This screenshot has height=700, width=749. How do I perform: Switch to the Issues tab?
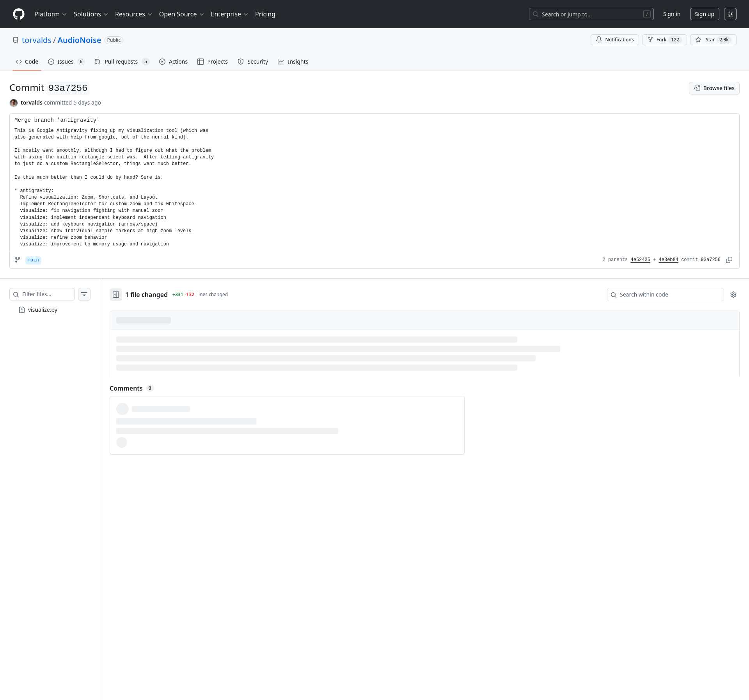point(66,62)
